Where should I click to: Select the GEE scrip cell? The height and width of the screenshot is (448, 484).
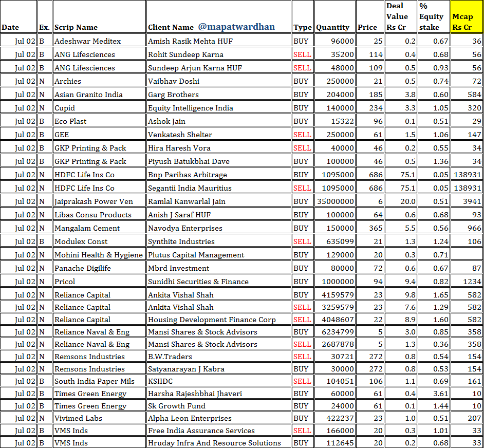pyautogui.click(x=99, y=135)
